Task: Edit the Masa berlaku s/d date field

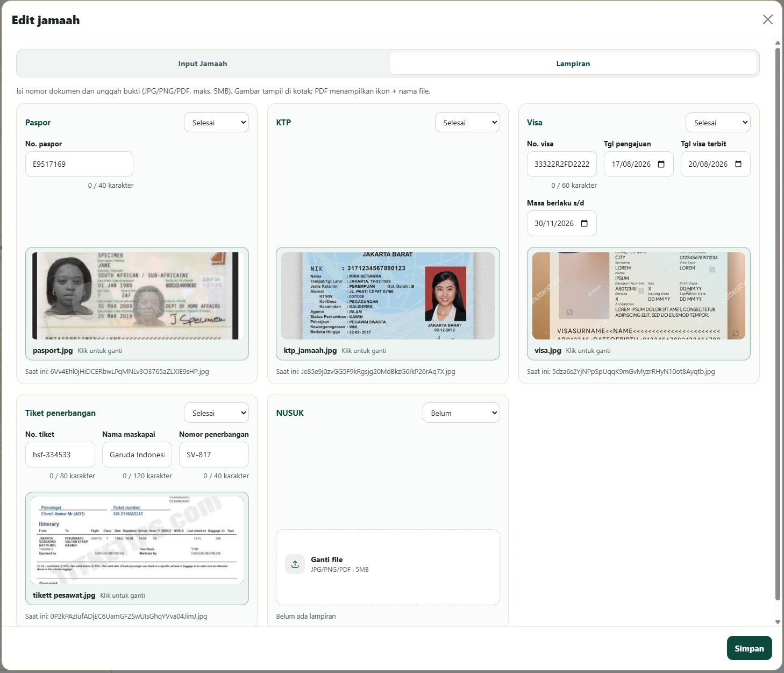Action: pos(561,223)
